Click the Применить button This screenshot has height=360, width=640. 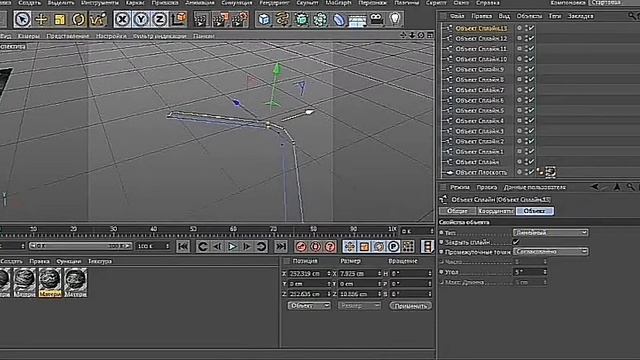(x=410, y=305)
